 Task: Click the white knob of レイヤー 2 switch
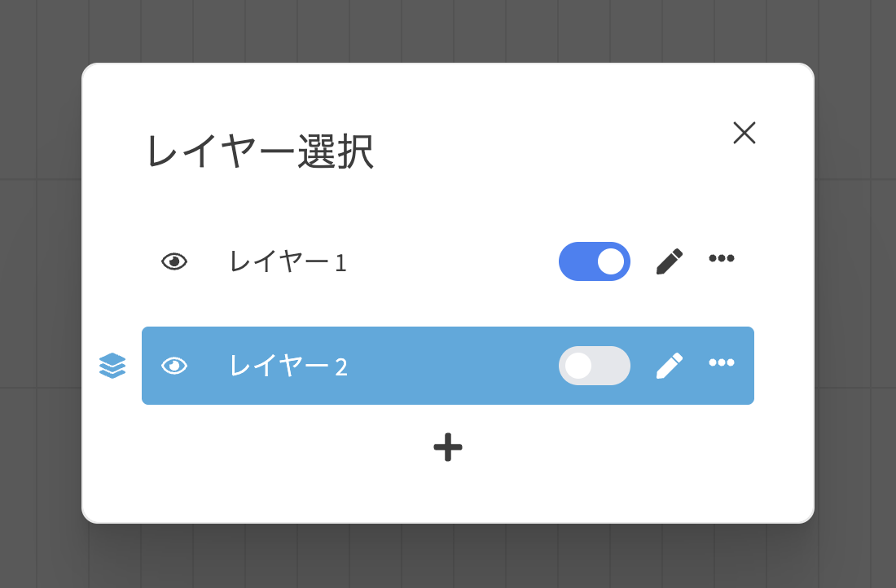(x=578, y=366)
